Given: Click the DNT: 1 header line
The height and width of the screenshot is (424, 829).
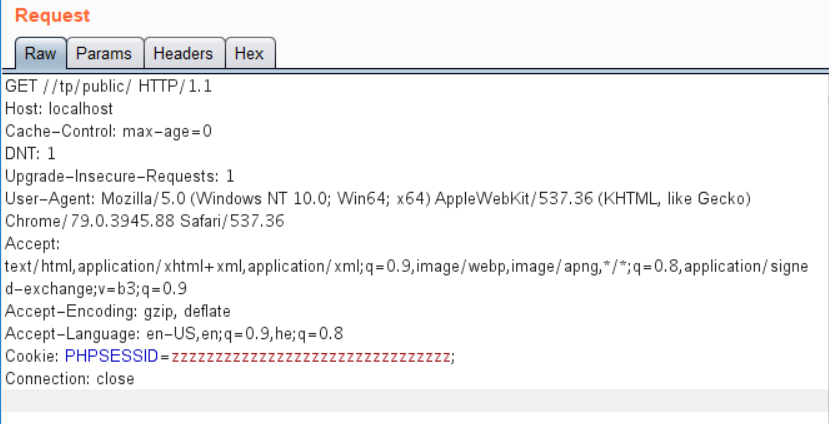Looking at the screenshot, I should [30, 153].
